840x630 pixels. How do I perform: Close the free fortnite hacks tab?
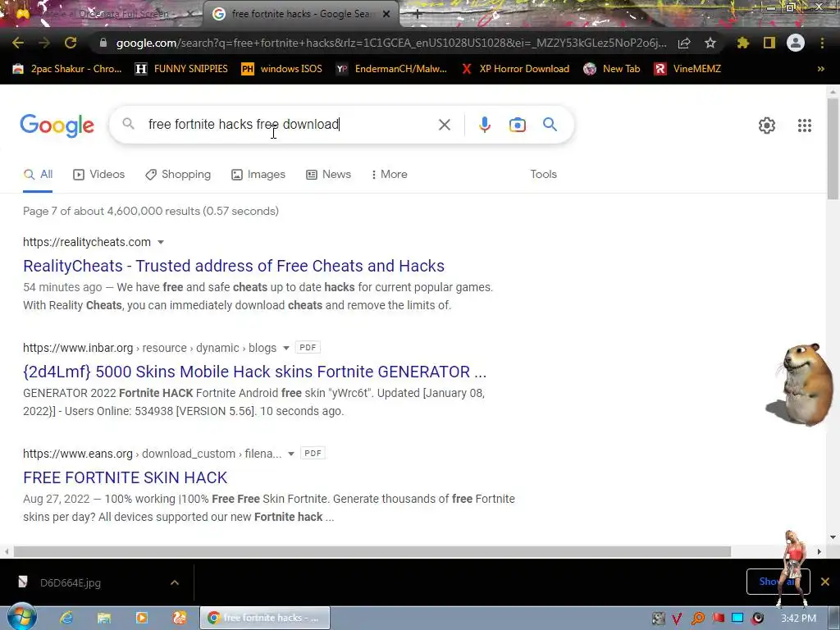[x=386, y=15]
